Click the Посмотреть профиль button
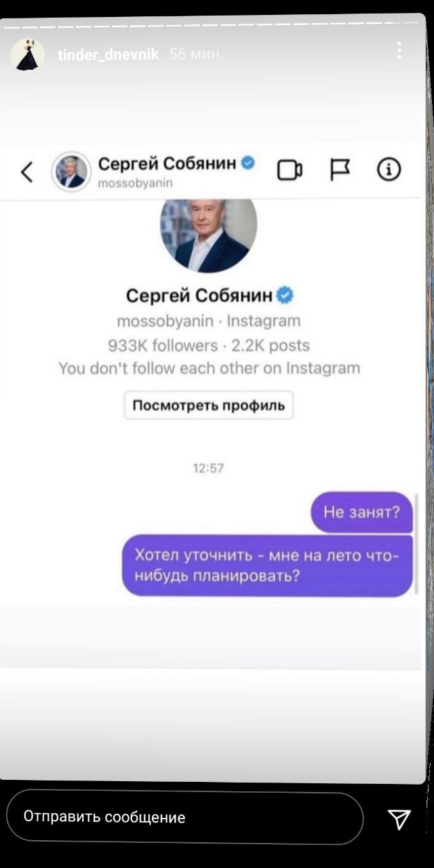The width and height of the screenshot is (434, 868). click(x=208, y=406)
